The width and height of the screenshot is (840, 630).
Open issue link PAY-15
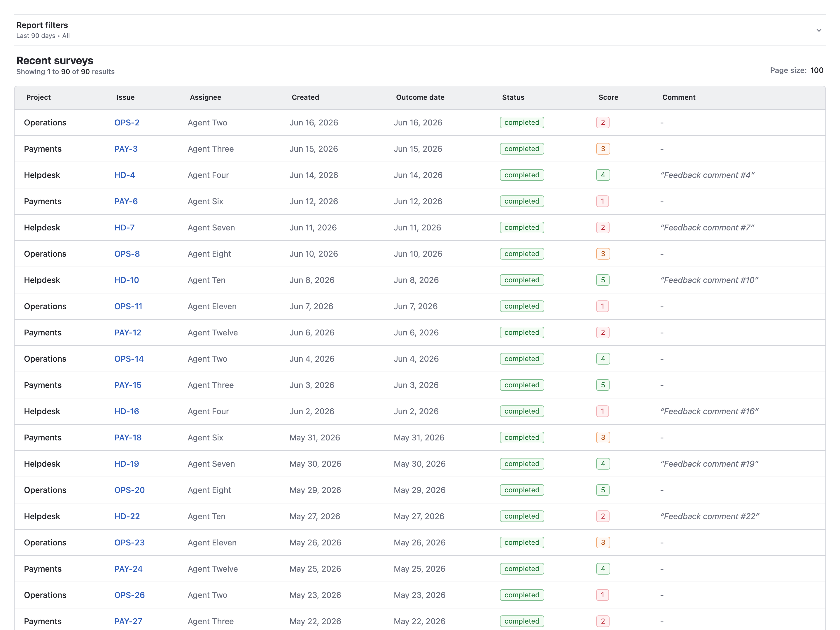tap(127, 385)
